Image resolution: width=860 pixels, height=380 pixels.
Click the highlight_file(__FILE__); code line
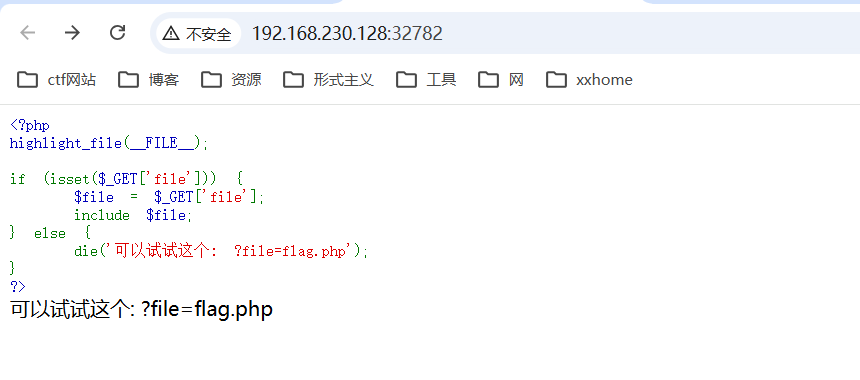pos(109,144)
